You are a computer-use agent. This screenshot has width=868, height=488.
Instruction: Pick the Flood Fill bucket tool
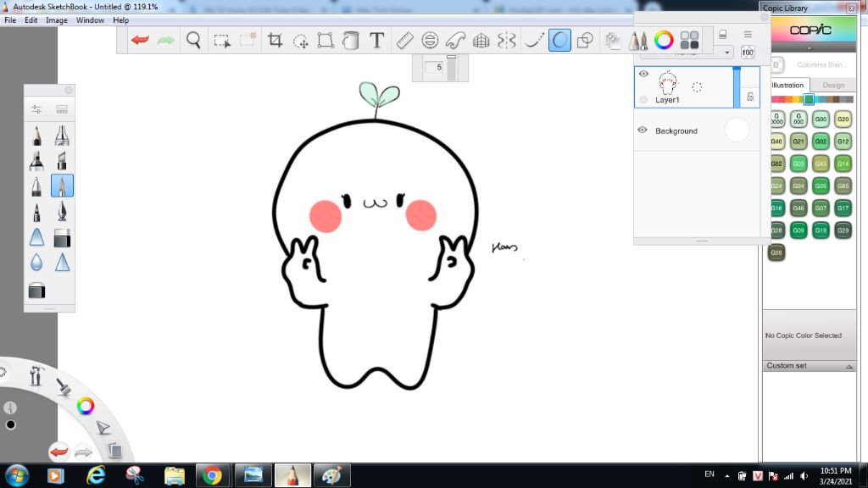tap(351, 40)
